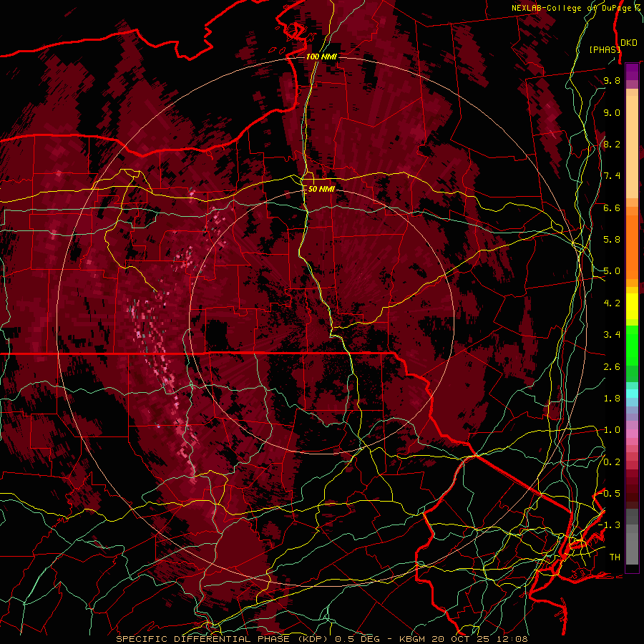This screenshot has height=644, width=644.
Task: Click the 3.4 value on the color scale
Action: coord(612,335)
